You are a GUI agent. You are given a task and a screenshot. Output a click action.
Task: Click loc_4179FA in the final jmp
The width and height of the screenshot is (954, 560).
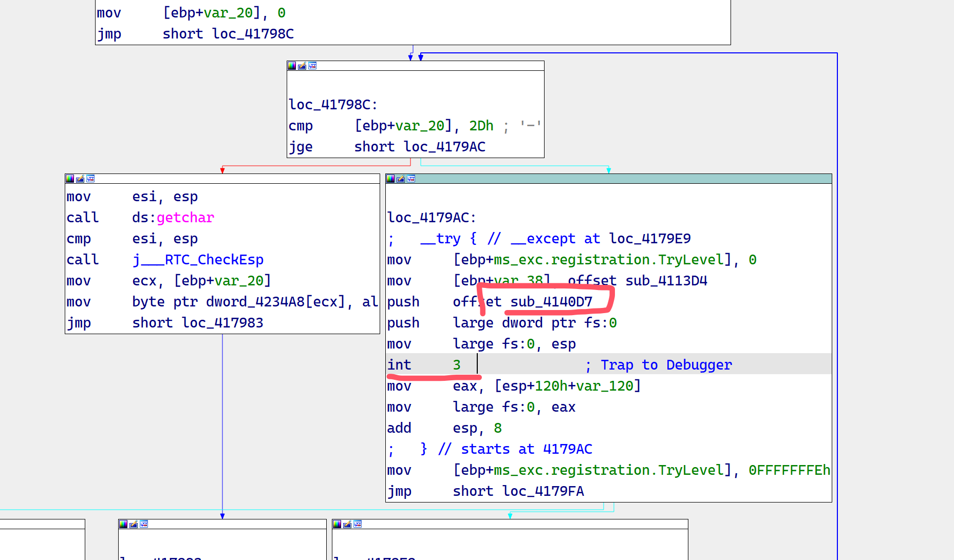click(x=543, y=491)
